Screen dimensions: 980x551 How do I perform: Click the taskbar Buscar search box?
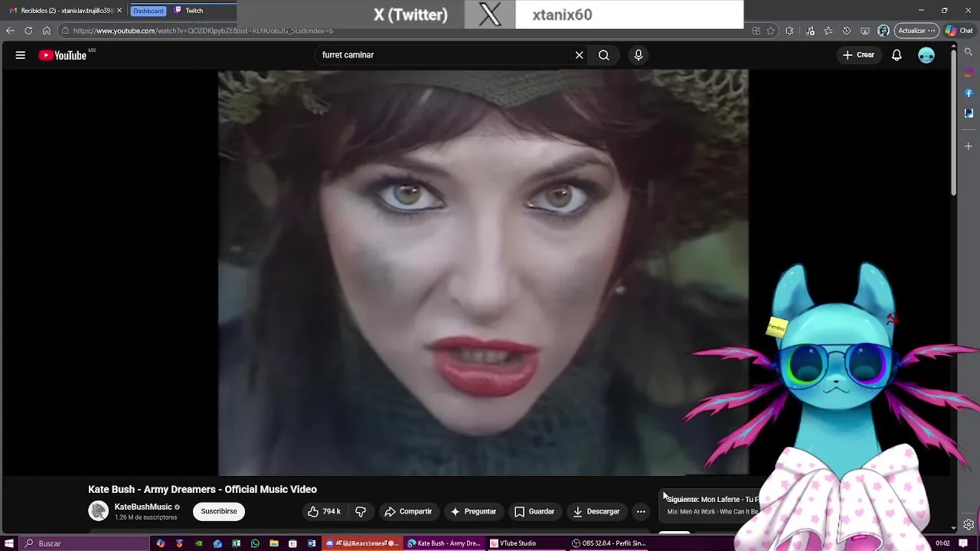click(84, 543)
